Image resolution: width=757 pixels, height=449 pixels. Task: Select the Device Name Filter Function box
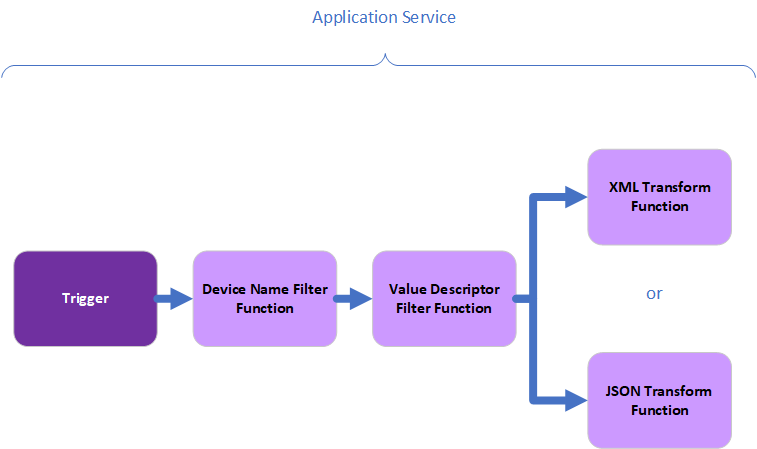click(264, 299)
